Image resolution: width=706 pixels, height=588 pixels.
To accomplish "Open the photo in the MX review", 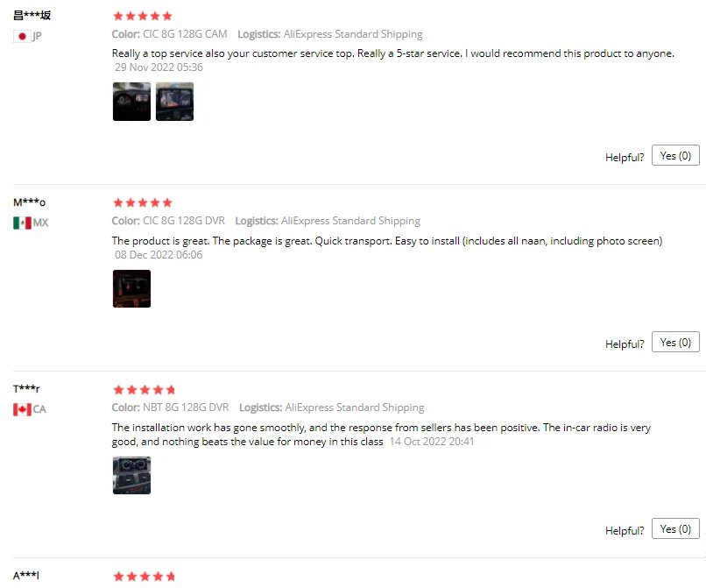I will tap(131, 289).
